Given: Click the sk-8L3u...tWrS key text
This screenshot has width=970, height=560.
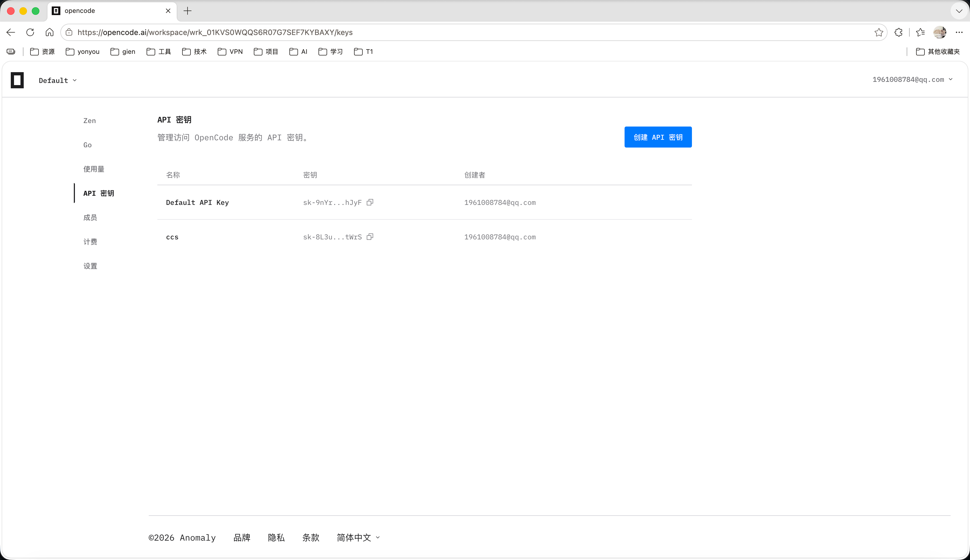Looking at the screenshot, I should (x=332, y=237).
